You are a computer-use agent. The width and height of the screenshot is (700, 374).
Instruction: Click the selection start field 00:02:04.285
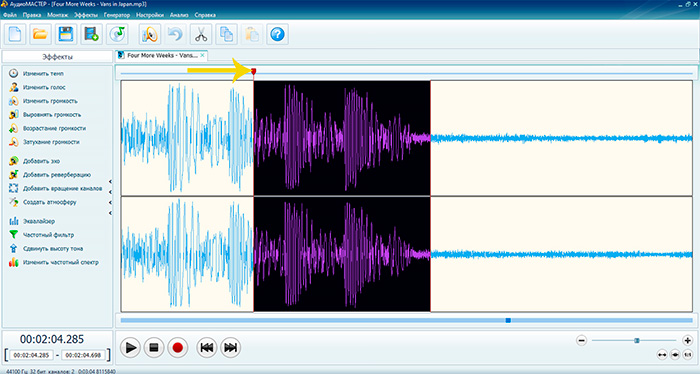click(x=31, y=355)
